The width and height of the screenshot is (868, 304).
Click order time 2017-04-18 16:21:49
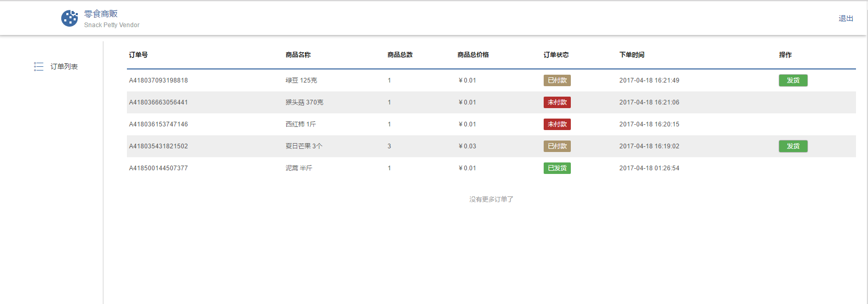point(649,80)
